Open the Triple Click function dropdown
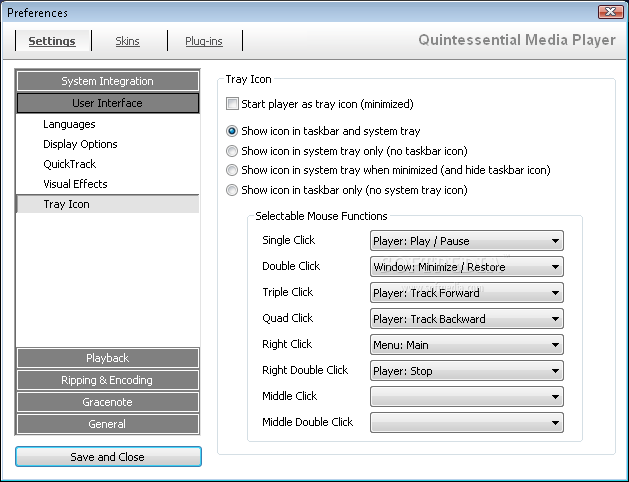The image size is (629, 482). (x=467, y=293)
